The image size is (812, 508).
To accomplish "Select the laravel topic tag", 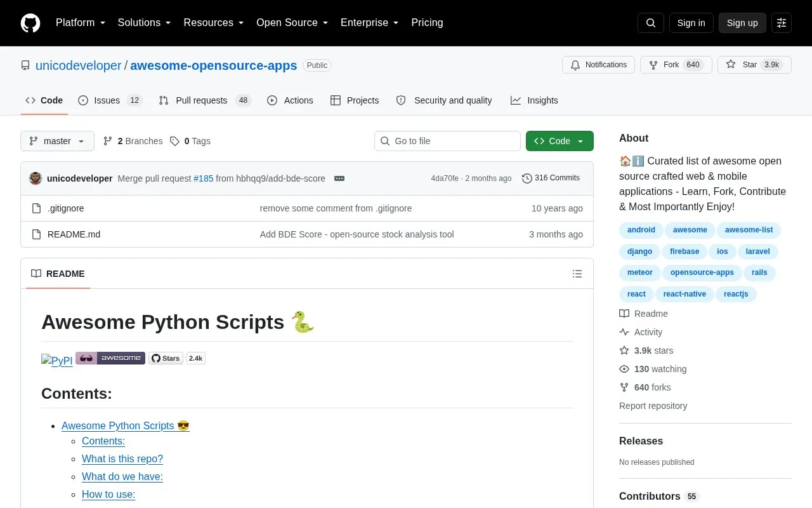I will [758, 251].
